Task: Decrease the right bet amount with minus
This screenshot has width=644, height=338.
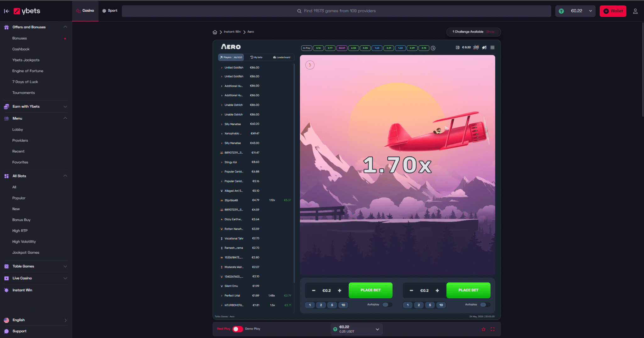Action: [x=411, y=290]
